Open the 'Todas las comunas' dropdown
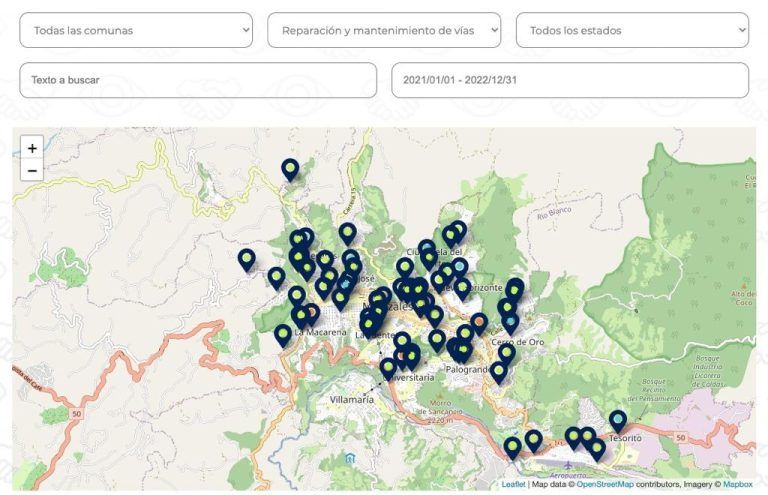The width and height of the screenshot is (768, 495). pyautogui.click(x=136, y=30)
